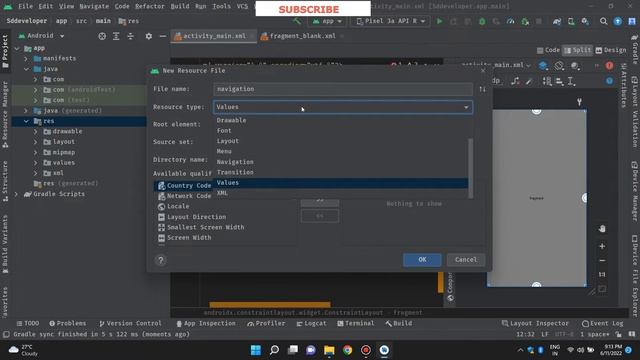Zoom out the design preview with the minus icon

[x=602, y=260]
